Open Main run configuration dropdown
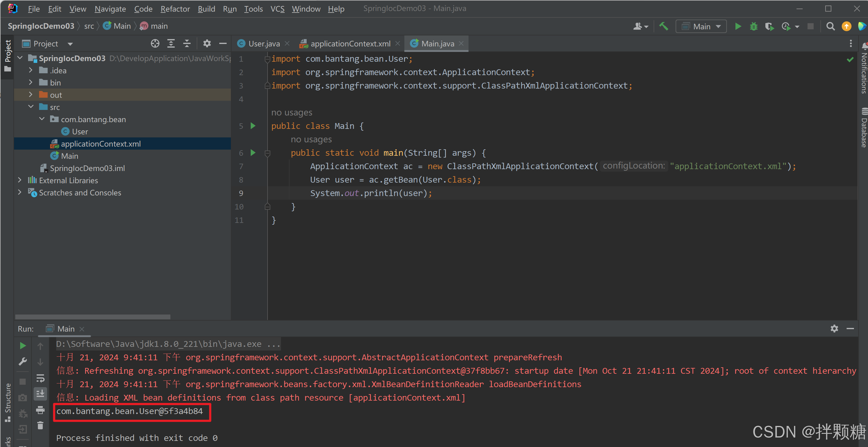Image resolution: width=868 pixels, height=447 pixels. pyautogui.click(x=701, y=26)
